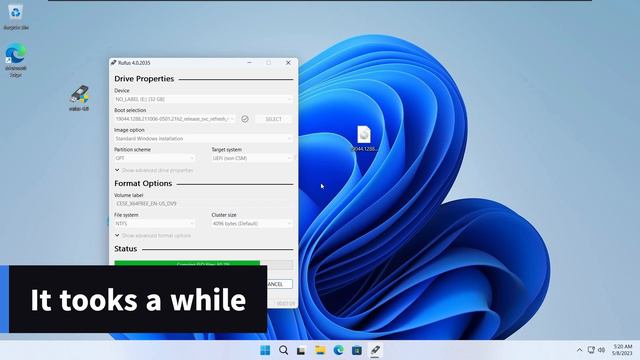This screenshot has width=640, height=360.
Task: Click the Volume label text field
Action: coord(203,203)
